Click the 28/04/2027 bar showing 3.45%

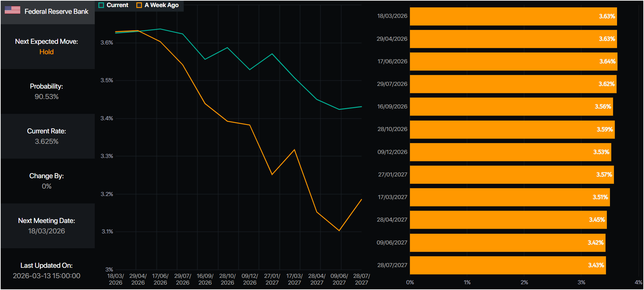click(x=508, y=220)
